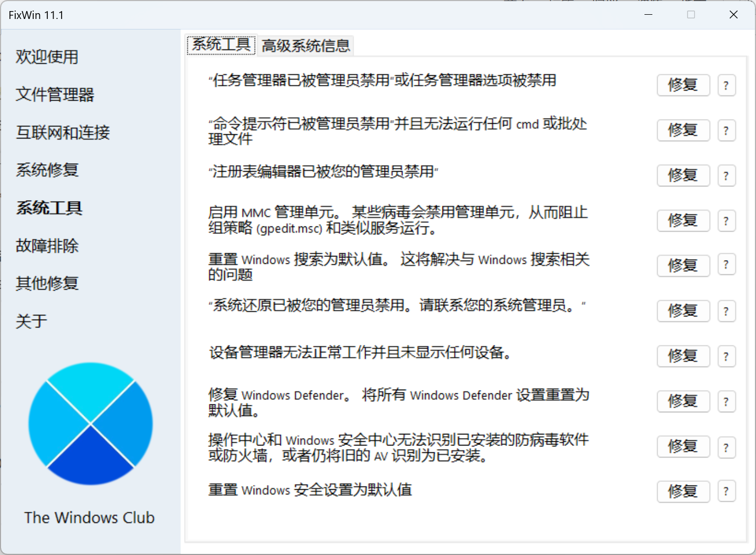
Task: 启用 MMC 管理单元修复
Action: coord(683,221)
